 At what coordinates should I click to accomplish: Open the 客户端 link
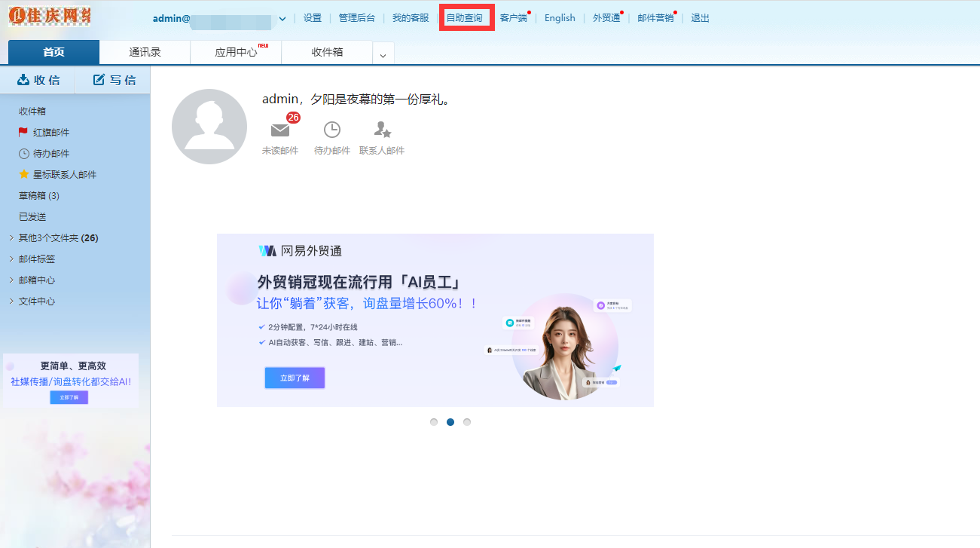(x=514, y=18)
